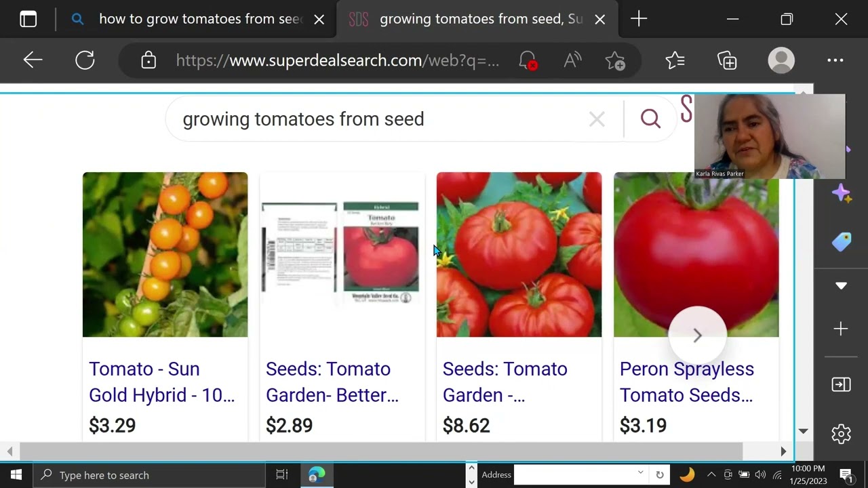Open Task View on taskbar
868x488 pixels.
(282, 475)
